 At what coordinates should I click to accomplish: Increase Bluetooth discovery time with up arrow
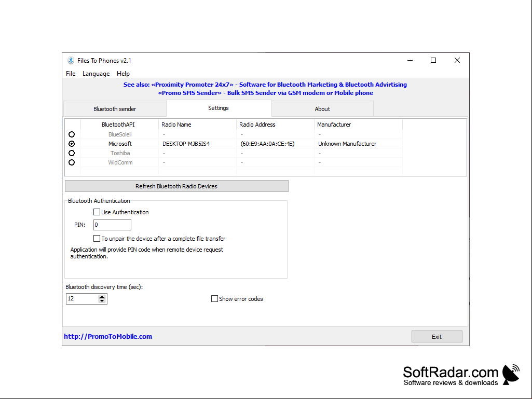pos(102,297)
